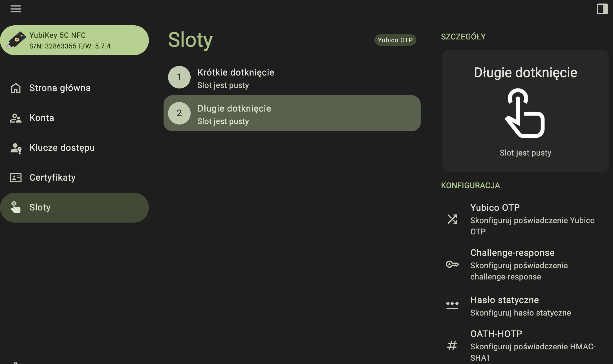The width and height of the screenshot is (613, 364).
Task: Select the Krótkie dotknięcie slot row
Action: pyautogui.click(x=292, y=77)
